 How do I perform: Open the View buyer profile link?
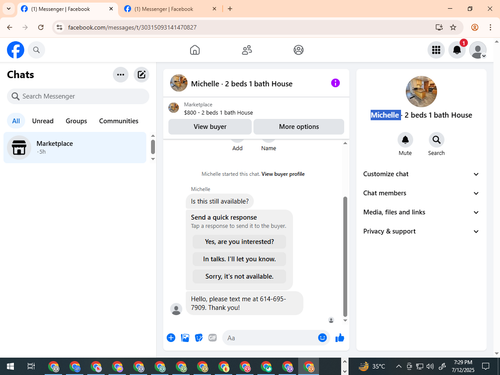click(x=283, y=174)
